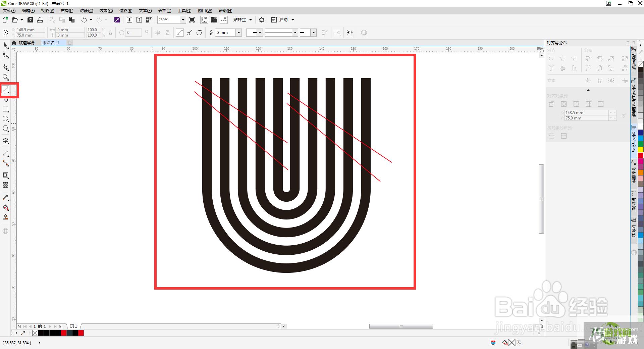Toggle Show guidelines button
Viewport: 644px width, 349px height.
224,20
